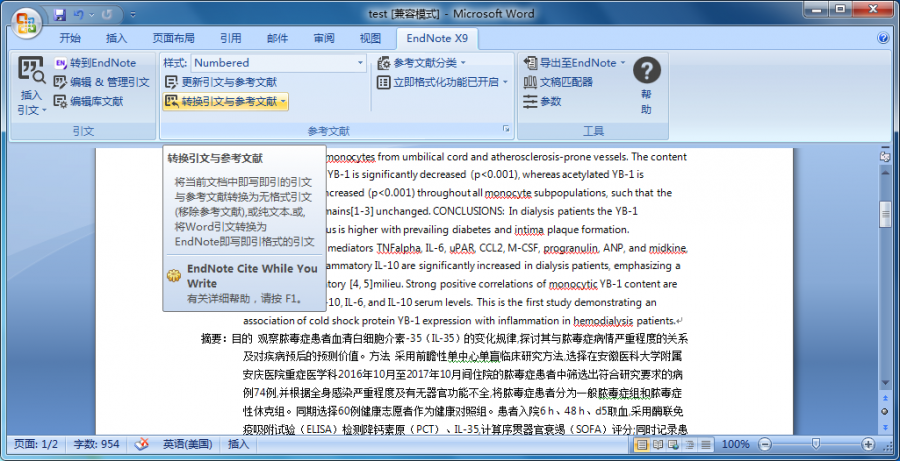900x461 pixels.
Task: Click the zoom out minus button
Action: coord(765,444)
